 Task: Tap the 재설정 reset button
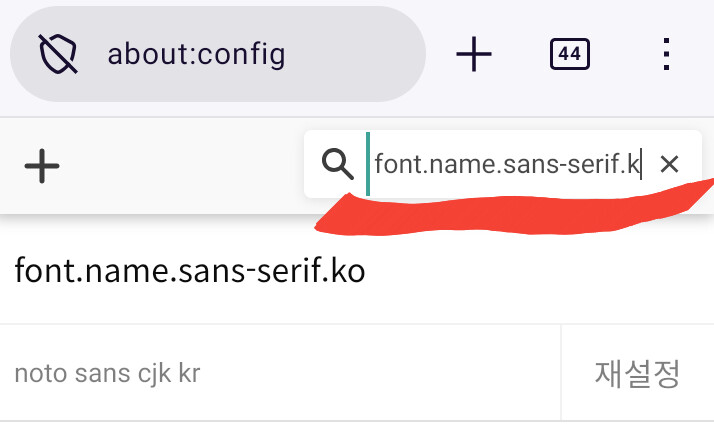pyautogui.click(x=638, y=373)
